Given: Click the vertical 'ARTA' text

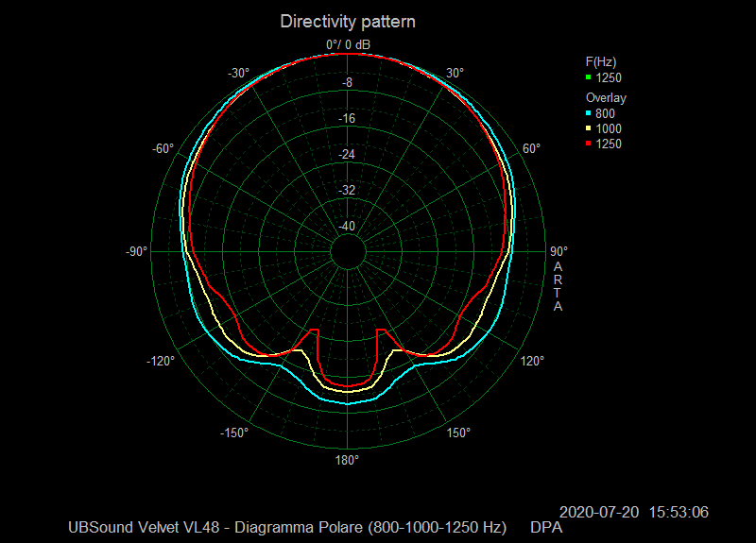Looking at the screenshot, I should tap(558, 286).
